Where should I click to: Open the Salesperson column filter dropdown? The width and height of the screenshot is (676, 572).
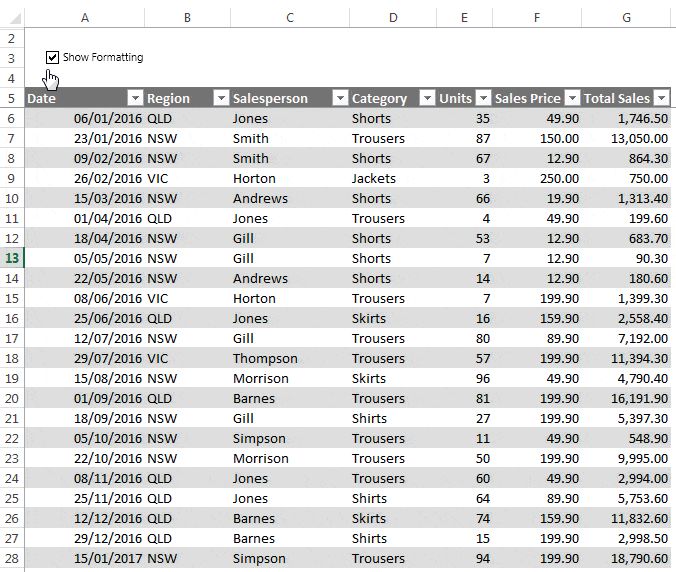click(x=340, y=98)
